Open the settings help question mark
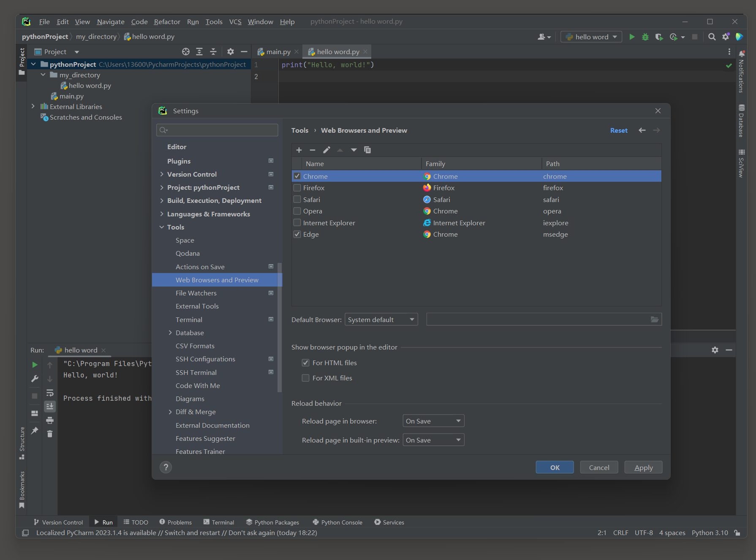Viewport: 756px width, 560px height. (166, 467)
